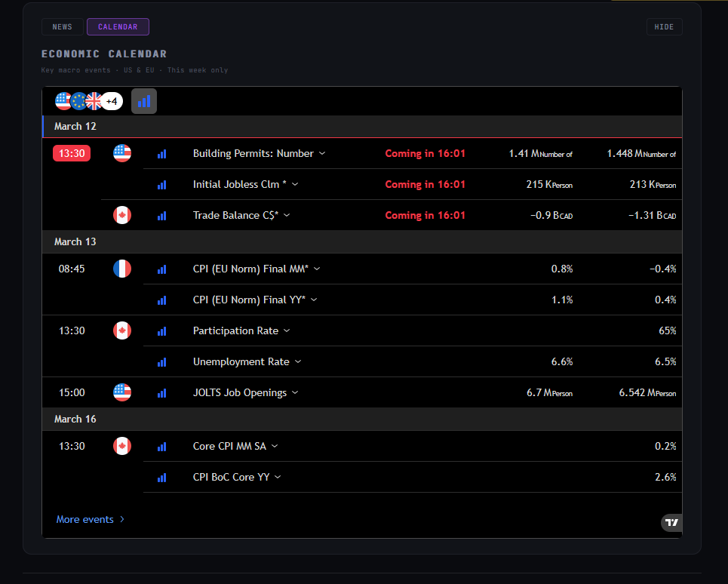Expand the Building Permits: Number event details

pyautogui.click(x=260, y=152)
